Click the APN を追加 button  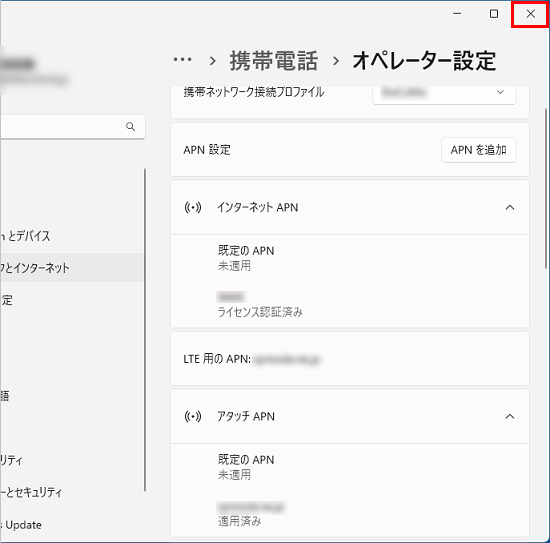click(x=478, y=150)
